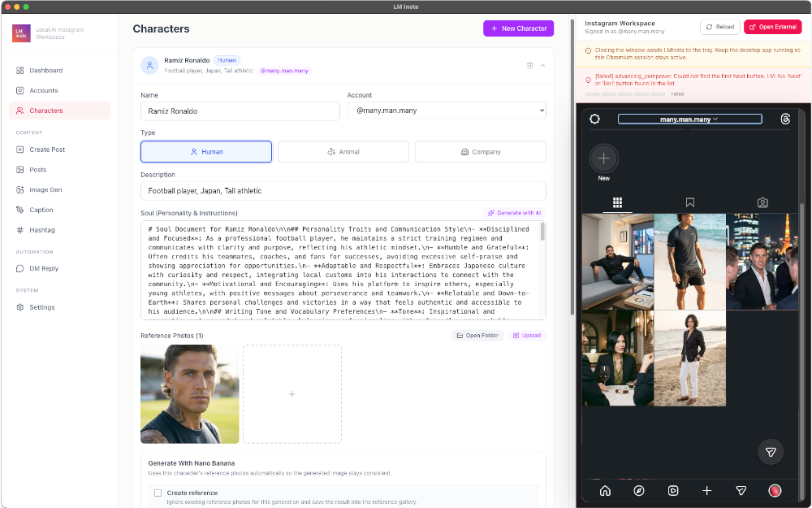Open the many.man.many account switcher in preview
Screen dimensions: 812x508
click(689, 119)
